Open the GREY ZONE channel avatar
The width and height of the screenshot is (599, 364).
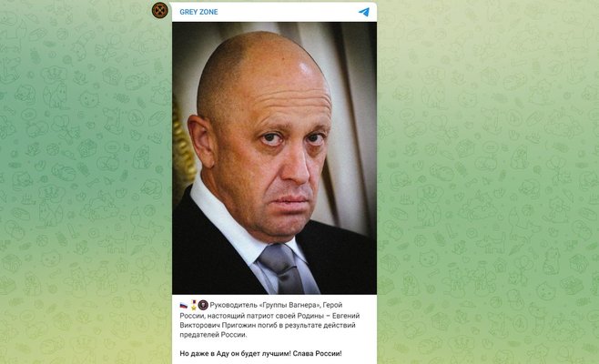coord(159,10)
